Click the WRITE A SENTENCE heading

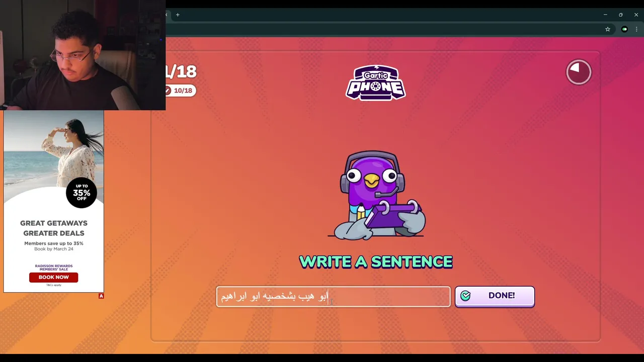click(376, 262)
